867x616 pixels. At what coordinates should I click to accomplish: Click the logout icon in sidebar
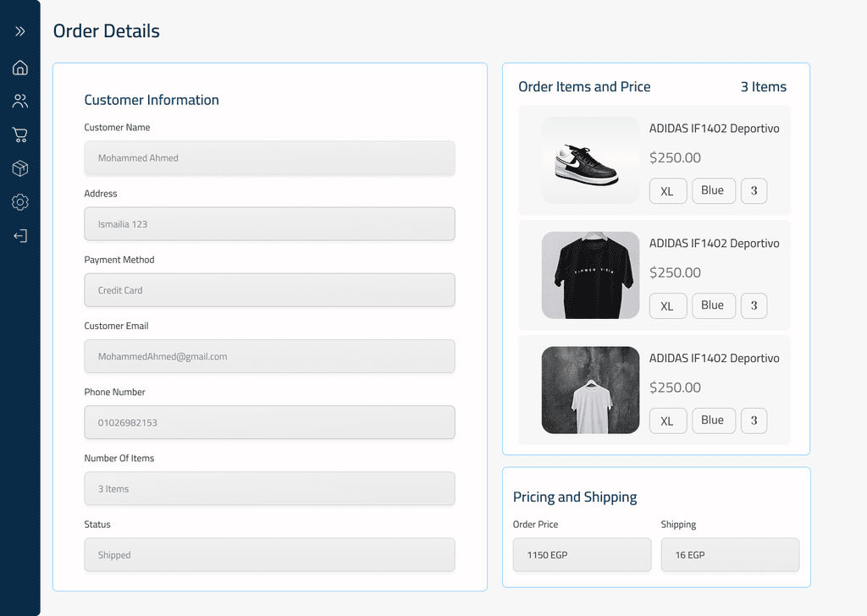pos(20,236)
